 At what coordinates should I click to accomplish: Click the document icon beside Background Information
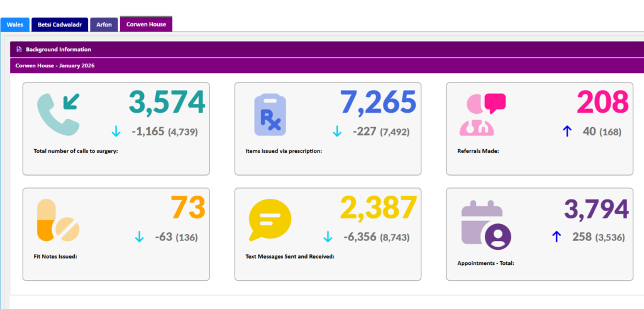19,49
